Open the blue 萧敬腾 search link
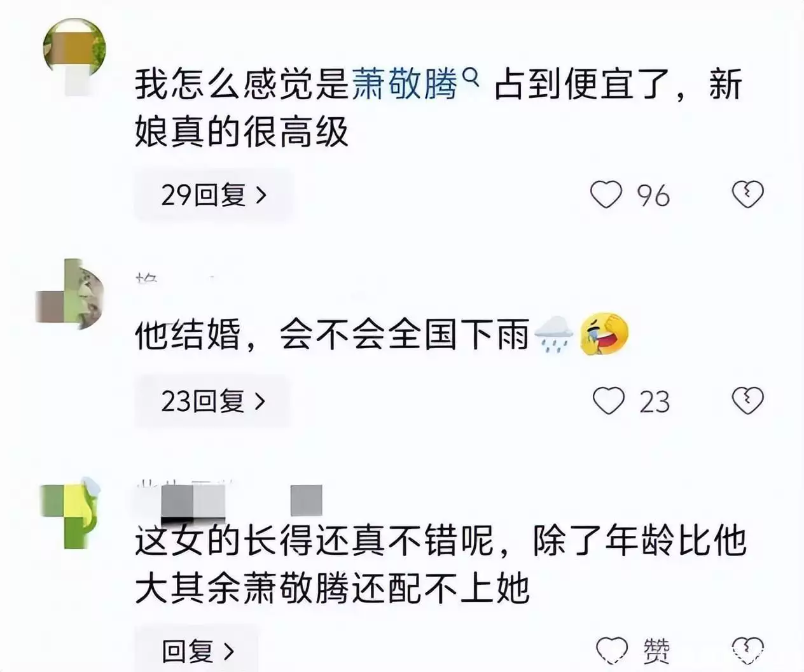This screenshot has width=804, height=672. (405, 85)
